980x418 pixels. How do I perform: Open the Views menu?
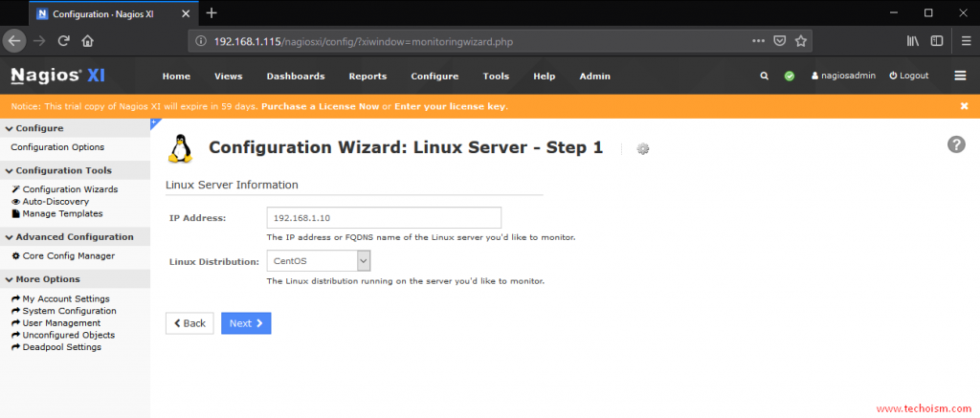click(228, 77)
